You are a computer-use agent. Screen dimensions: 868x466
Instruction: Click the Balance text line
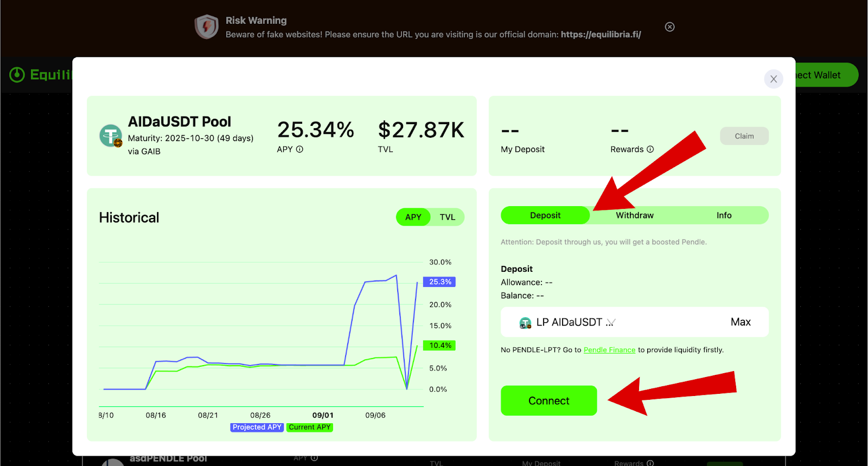tap(522, 296)
